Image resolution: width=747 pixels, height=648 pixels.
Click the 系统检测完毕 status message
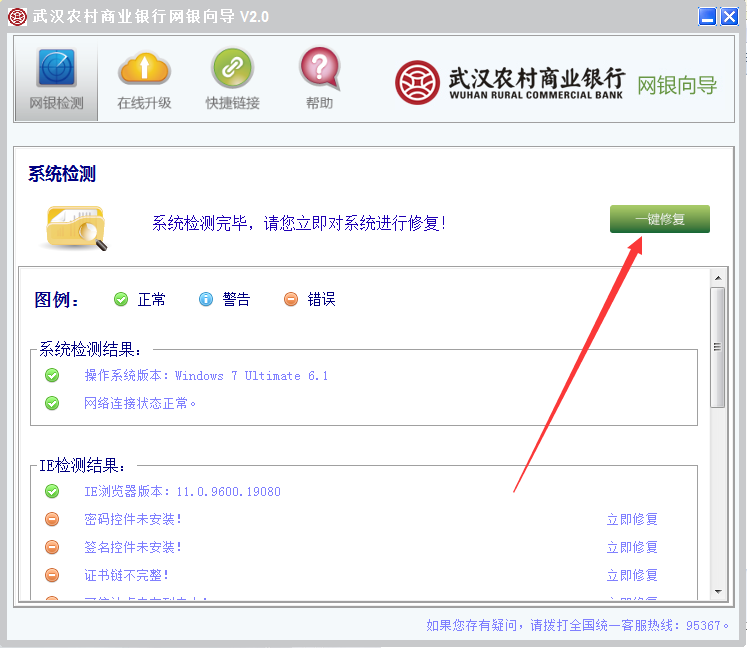click(299, 223)
